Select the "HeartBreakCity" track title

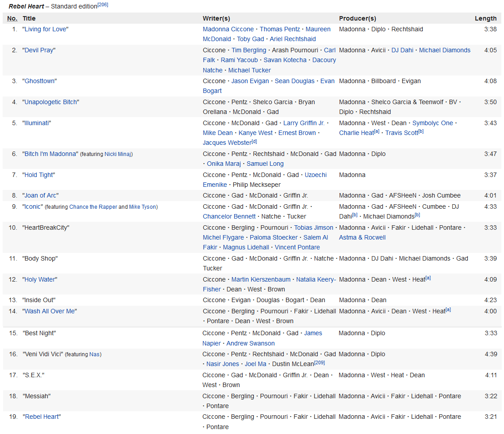coord(46,228)
